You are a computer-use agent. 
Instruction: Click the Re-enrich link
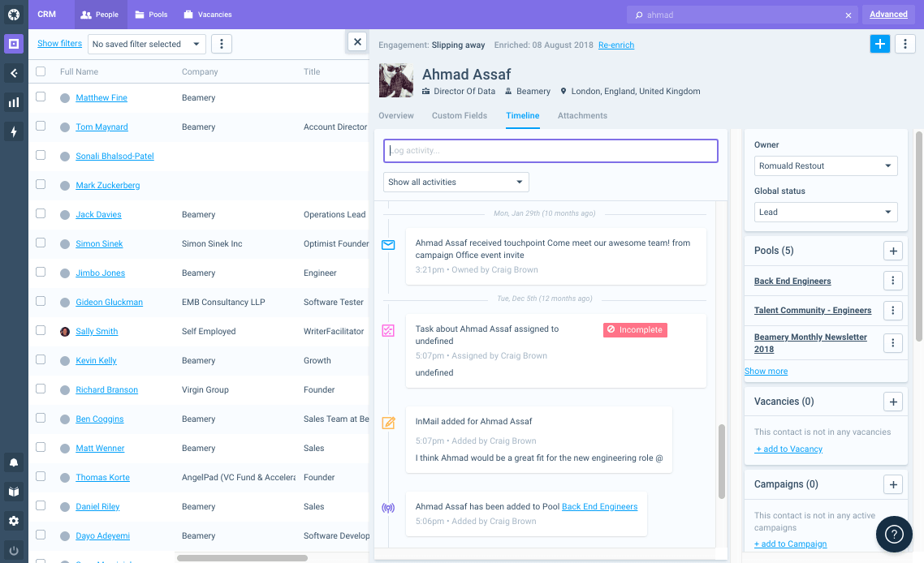point(616,45)
